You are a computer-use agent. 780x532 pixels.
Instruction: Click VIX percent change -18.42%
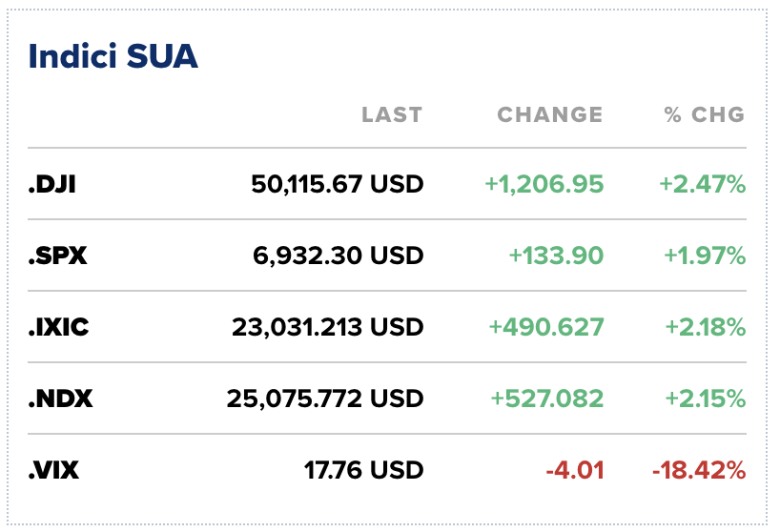click(699, 470)
